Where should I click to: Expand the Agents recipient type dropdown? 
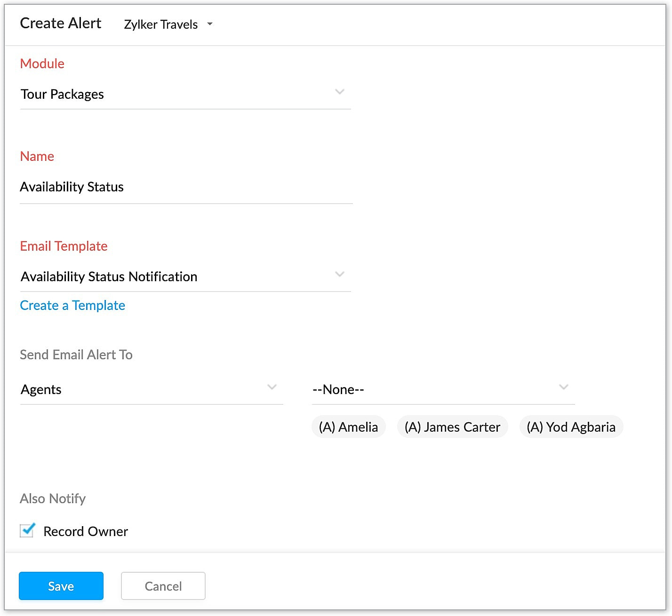click(152, 389)
